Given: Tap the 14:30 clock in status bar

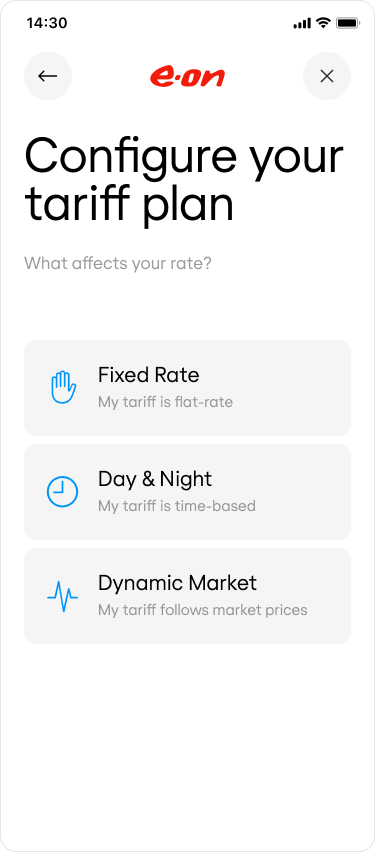Looking at the screenshot, I should (47, 23).
